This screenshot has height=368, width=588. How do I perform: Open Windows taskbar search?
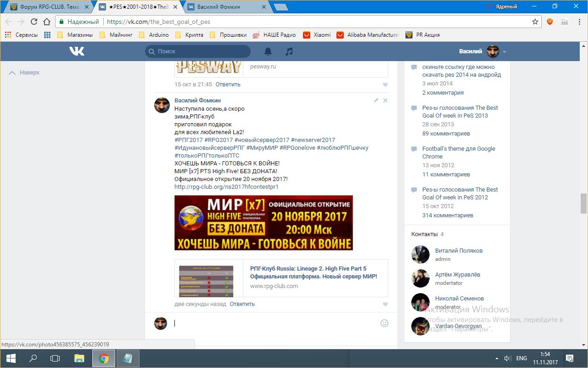(33, 358)
